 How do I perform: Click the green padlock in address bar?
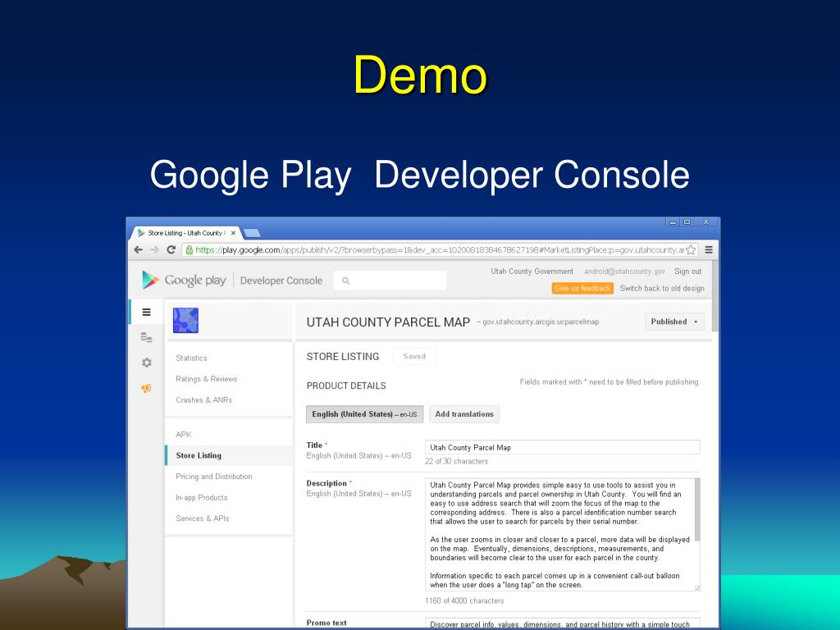(189, 249)
